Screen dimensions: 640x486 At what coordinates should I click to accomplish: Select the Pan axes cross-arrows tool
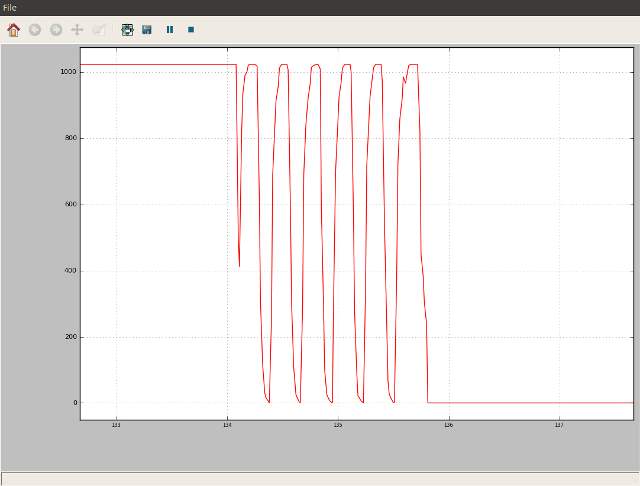[x=77, y=30]
